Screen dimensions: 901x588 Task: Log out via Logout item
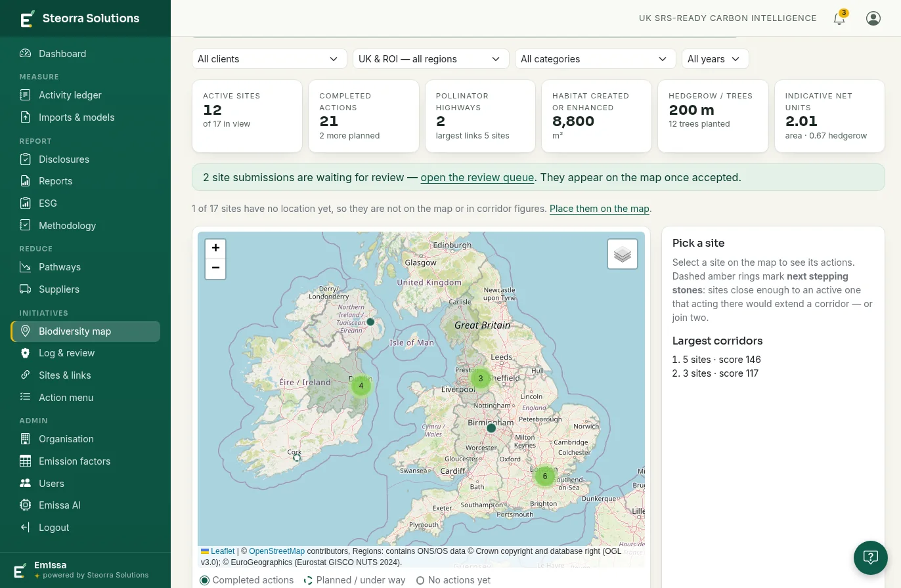point(85,528)
